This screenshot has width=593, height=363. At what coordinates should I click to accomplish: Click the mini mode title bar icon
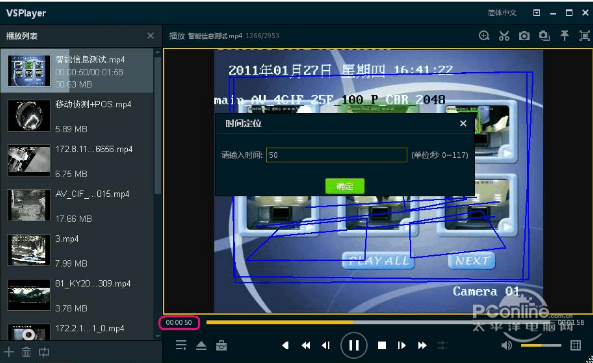click(536, 13)
